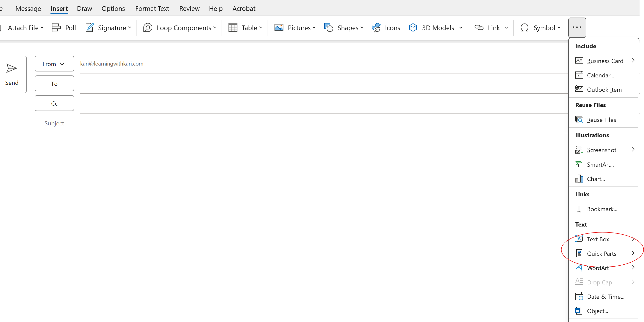Image resolution: width=644 pixels, height=322 pixels.
Task: Click the Table insert icon
Action: tap(233, 27)
